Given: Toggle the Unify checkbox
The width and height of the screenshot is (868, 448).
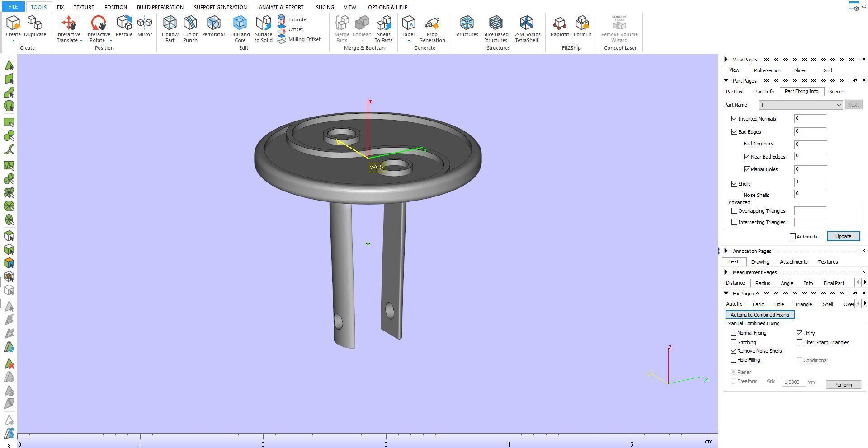Looking at the screenshot, I should click(x=799, y=333).
